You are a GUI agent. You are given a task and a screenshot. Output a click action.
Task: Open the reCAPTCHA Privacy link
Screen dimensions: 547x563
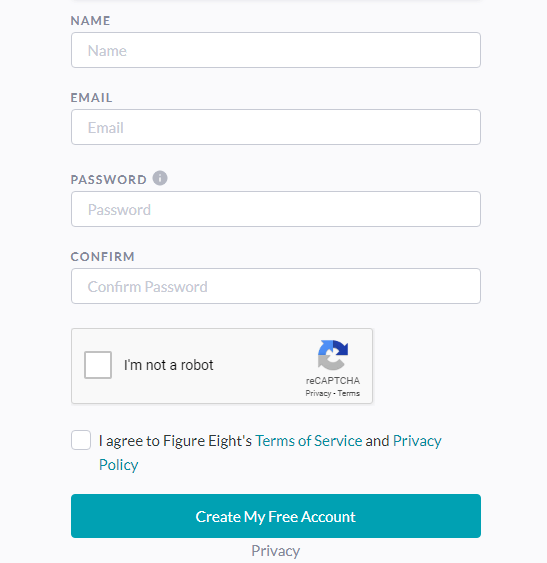coord(318,393)
